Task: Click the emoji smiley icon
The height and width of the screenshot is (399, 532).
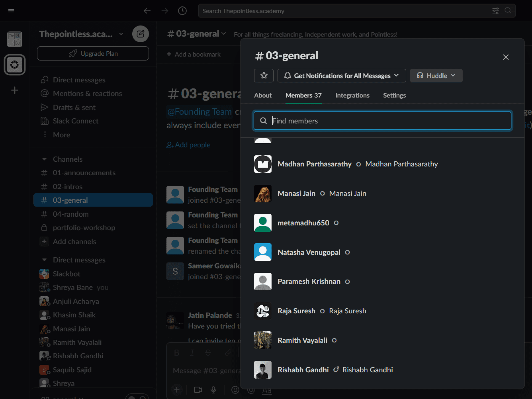Action: [235, 390]
